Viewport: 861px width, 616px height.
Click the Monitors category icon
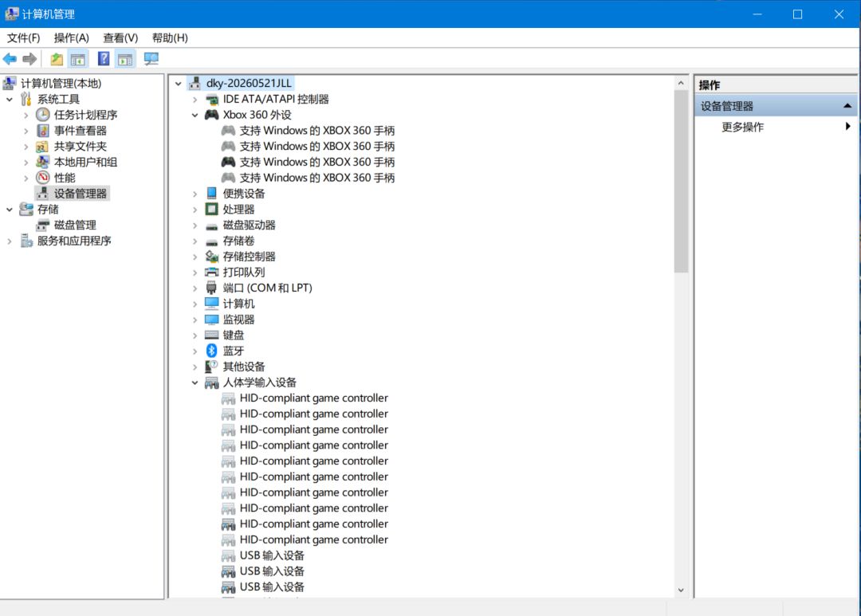(x=211, y=320)
